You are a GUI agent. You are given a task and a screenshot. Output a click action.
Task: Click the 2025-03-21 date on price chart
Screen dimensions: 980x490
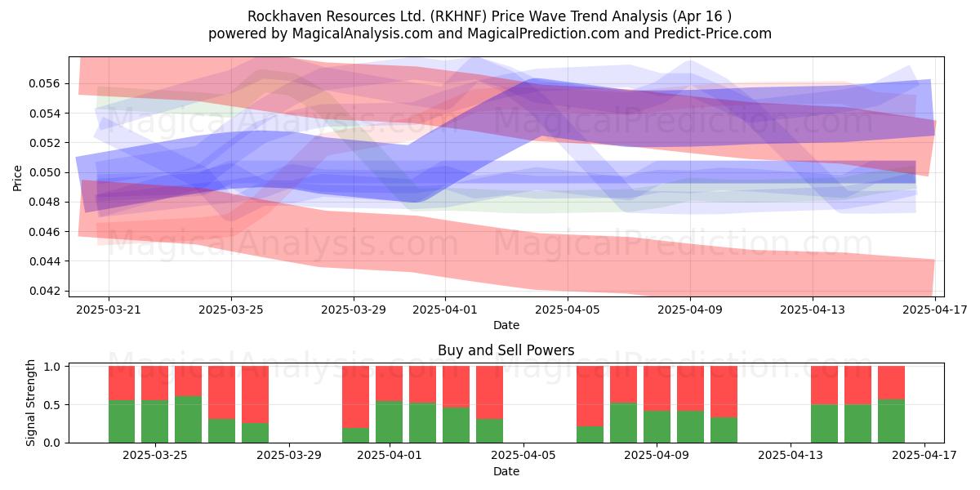pyautogui.click(x=109, y=310)
